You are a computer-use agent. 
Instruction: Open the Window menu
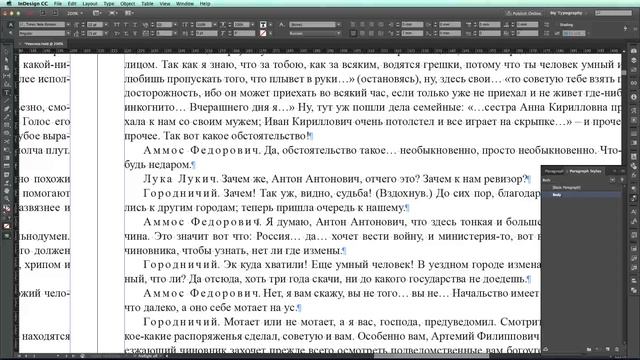click(x=185, y=3)
